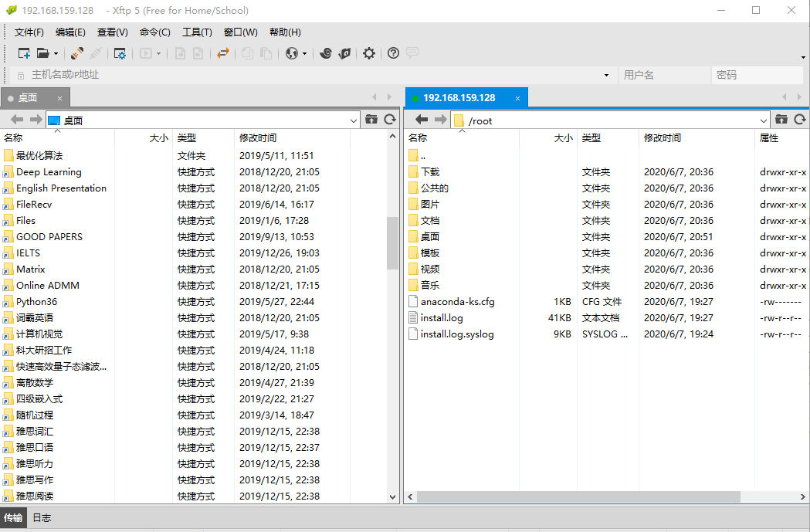Close the 192.168.159.128 remote tab

coord(517,98)
